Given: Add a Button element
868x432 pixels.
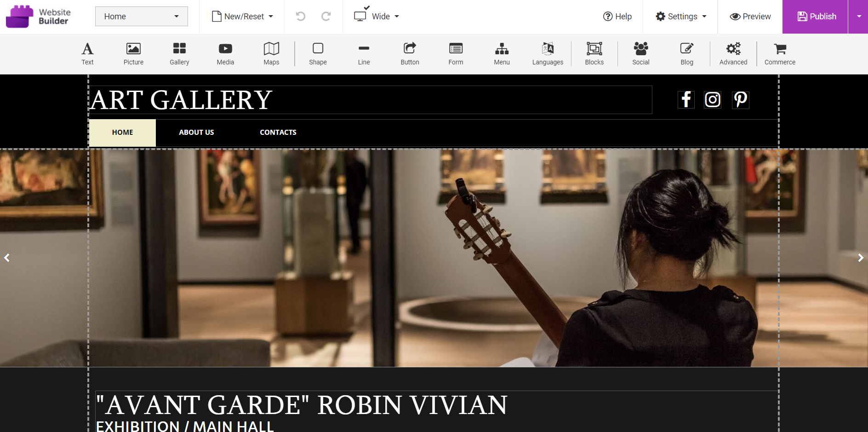Looking at the screenshot, I should click(410, 54).
